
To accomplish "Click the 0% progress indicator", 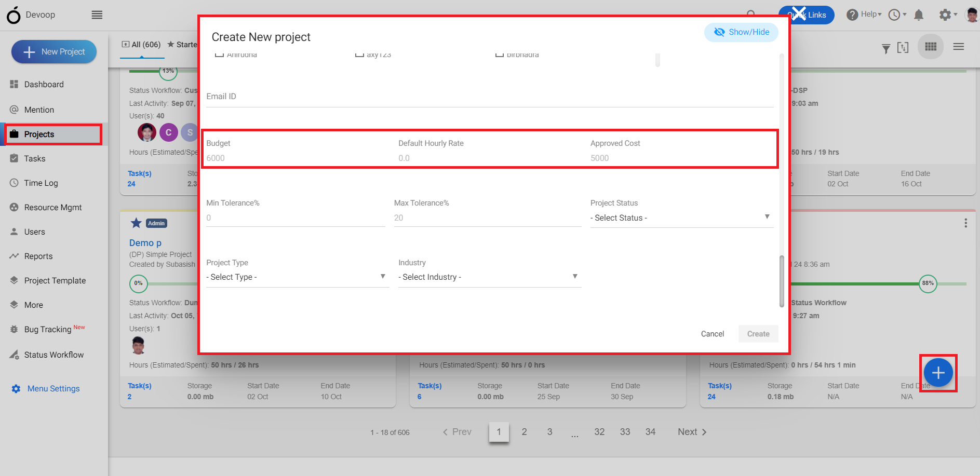I will (138, 283).
